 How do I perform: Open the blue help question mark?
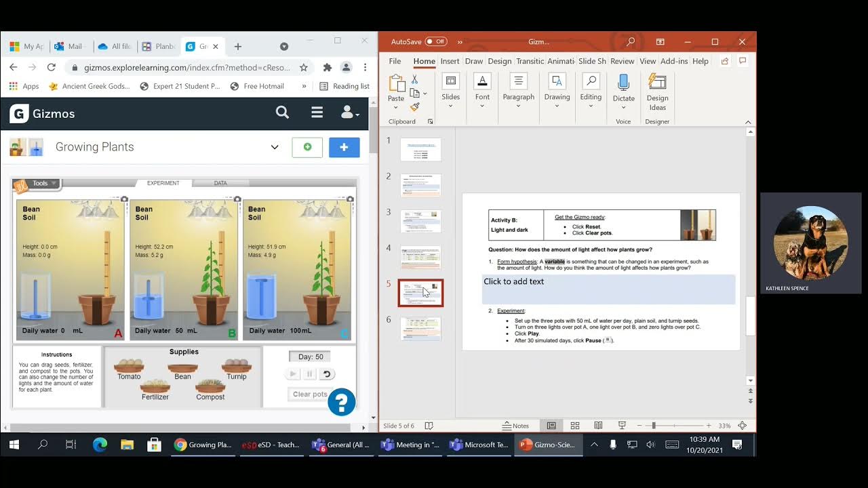pos(342,402)
